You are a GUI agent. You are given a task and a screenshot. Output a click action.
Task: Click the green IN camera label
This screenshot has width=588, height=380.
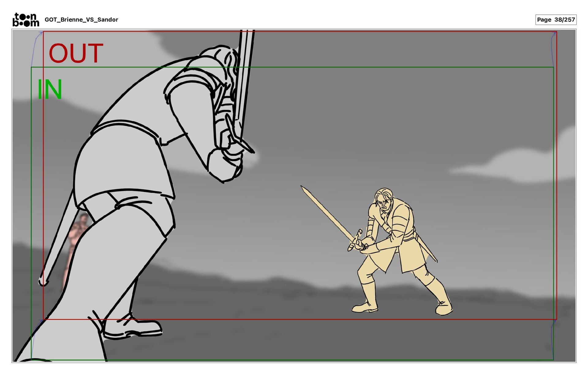[x=50, y=89]
